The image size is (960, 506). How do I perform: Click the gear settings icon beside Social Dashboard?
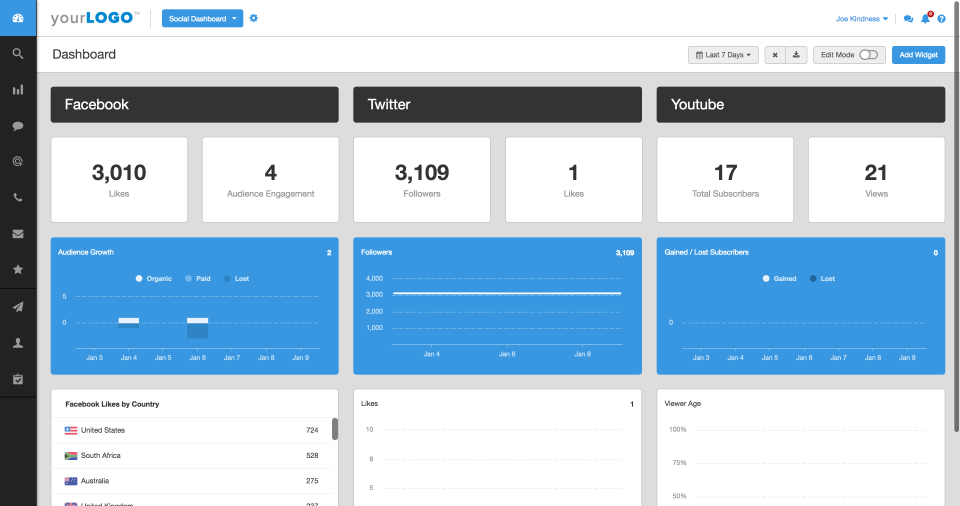253,18
